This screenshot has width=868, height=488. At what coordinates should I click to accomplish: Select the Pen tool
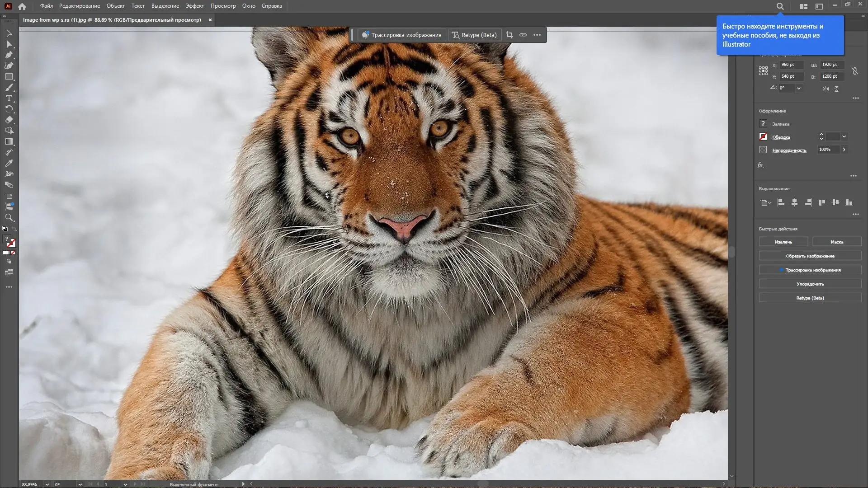pyautogui.click(x=9, y=55)
